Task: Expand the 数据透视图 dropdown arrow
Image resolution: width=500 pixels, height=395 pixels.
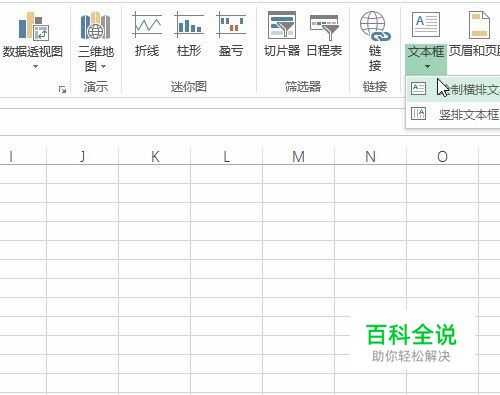Action: [x=35, y=67]
